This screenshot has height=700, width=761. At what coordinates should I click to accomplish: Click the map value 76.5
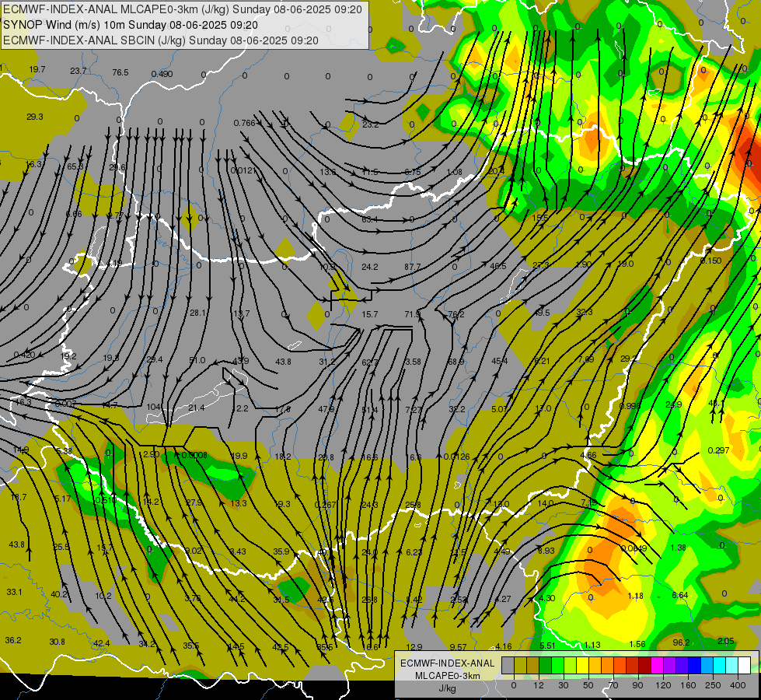120,72
